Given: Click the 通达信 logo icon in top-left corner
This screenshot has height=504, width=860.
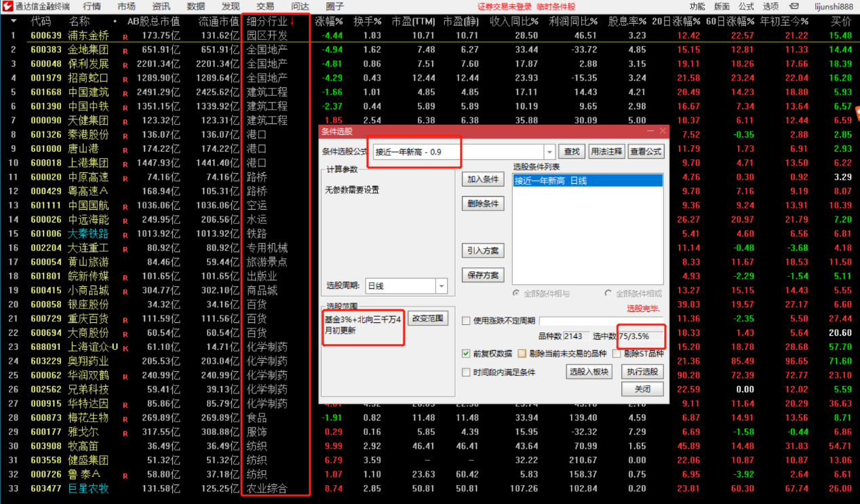Looking at the screenshot, I should pos(7,6).
